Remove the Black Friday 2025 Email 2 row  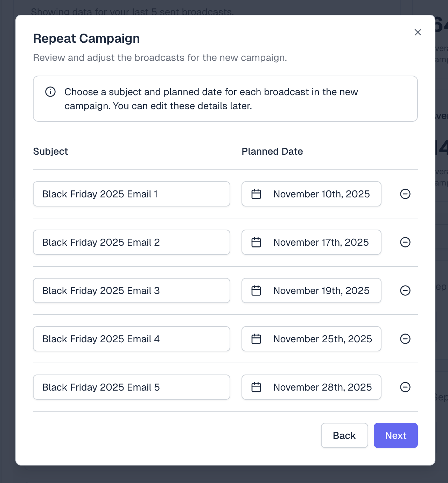[405, 242]
